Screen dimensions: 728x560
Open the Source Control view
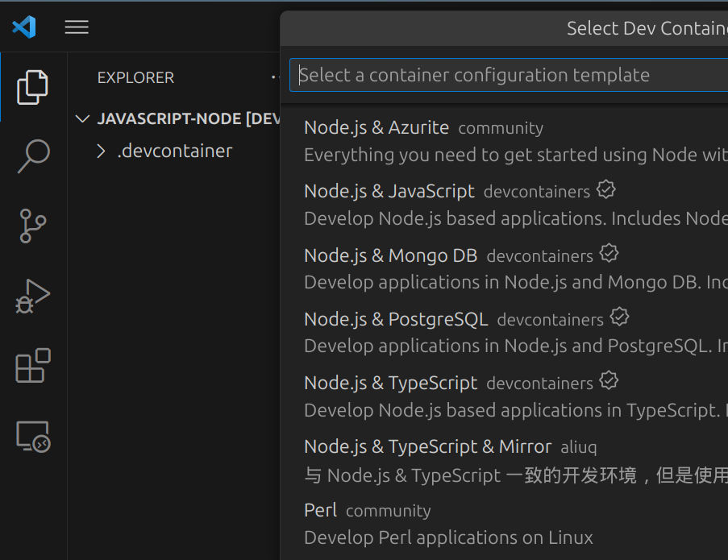[33, 226]
